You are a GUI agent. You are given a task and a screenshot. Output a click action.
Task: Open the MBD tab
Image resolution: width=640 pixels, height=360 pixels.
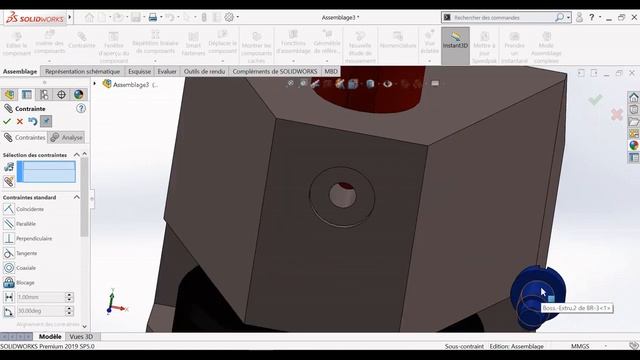coord(331,71)
